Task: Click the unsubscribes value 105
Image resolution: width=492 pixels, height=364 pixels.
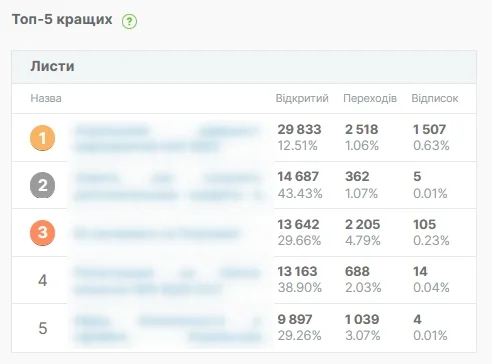Action: coord(424,224)
